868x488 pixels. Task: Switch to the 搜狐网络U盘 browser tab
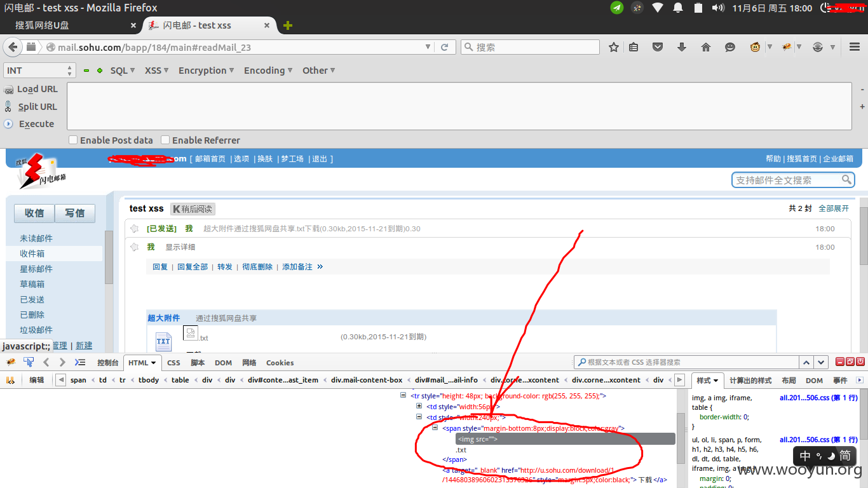[x=74, y=25]
